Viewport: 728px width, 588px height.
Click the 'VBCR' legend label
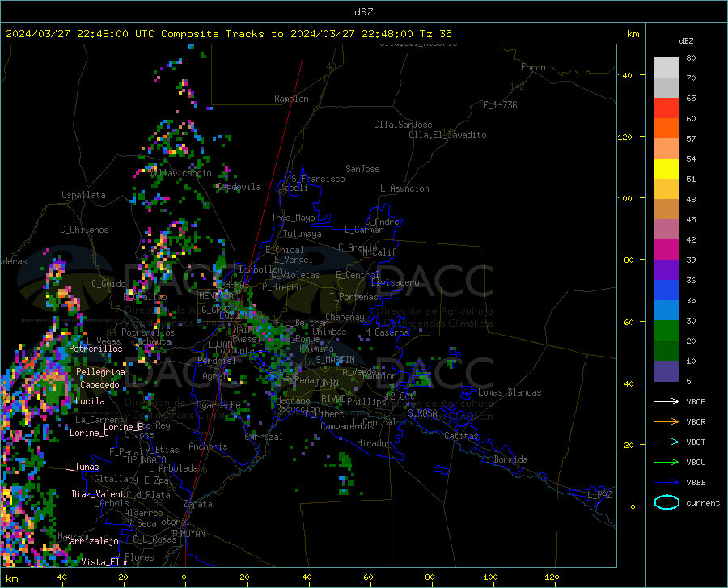[x=696, y=422]
